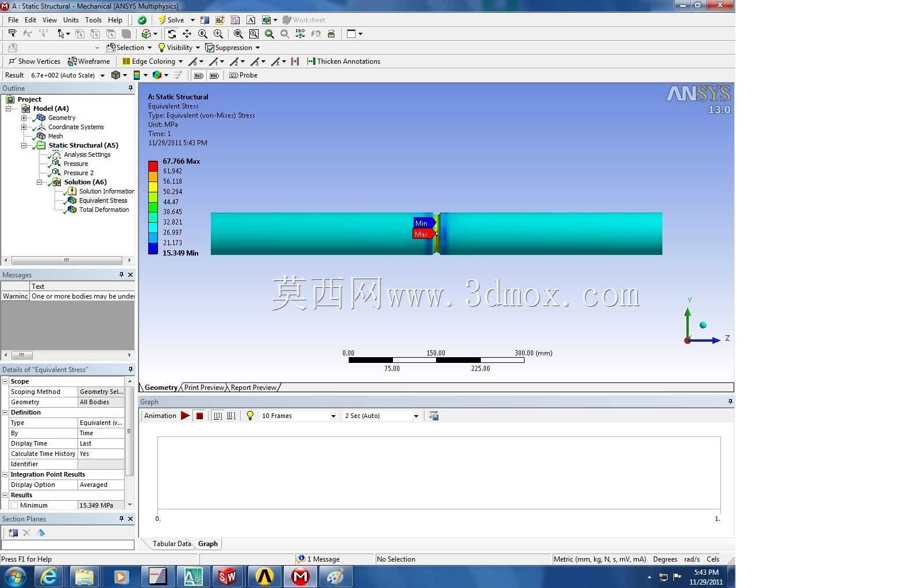Select Equivalent Stress in the outline

103,200
